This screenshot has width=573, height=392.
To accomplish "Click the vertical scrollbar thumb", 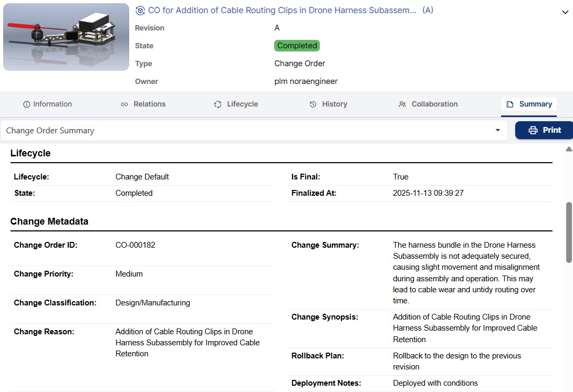I will click(568, 232).
